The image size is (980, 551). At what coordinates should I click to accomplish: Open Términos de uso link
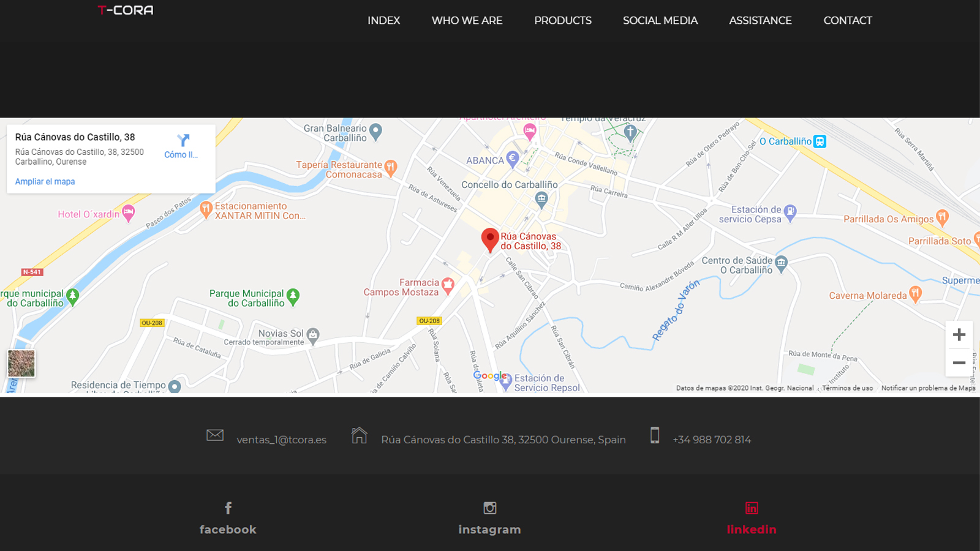(x=848, y=388)
